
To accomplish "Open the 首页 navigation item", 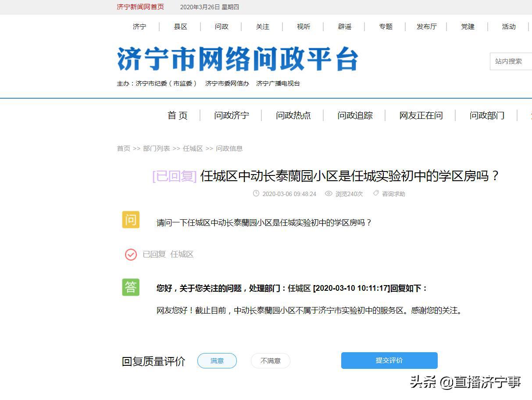I will coord(177,116).
